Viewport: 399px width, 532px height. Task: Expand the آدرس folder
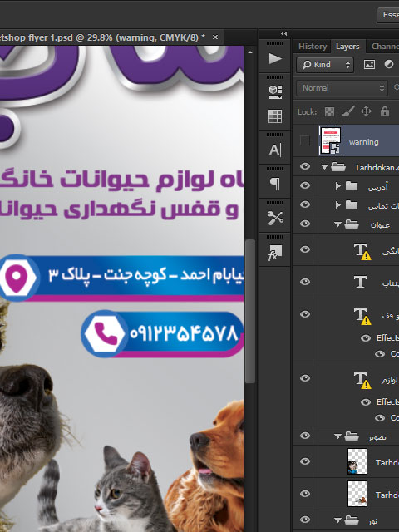coord(337,185)
